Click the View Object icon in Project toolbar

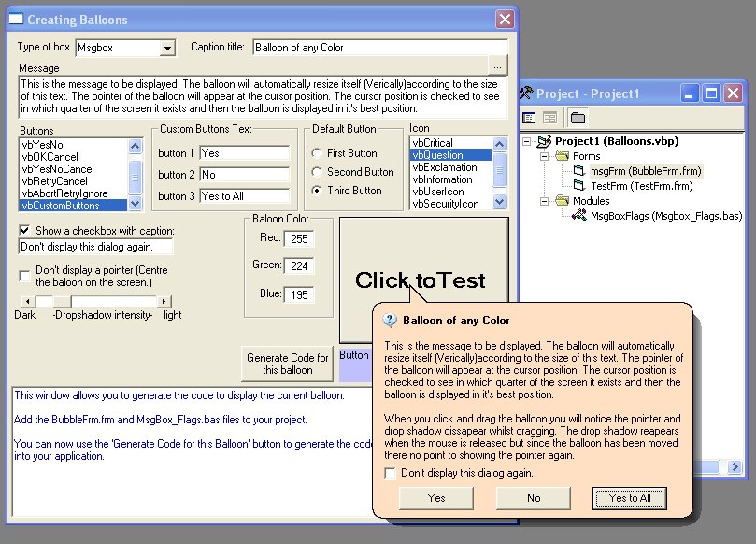click(x=549, y=118)
